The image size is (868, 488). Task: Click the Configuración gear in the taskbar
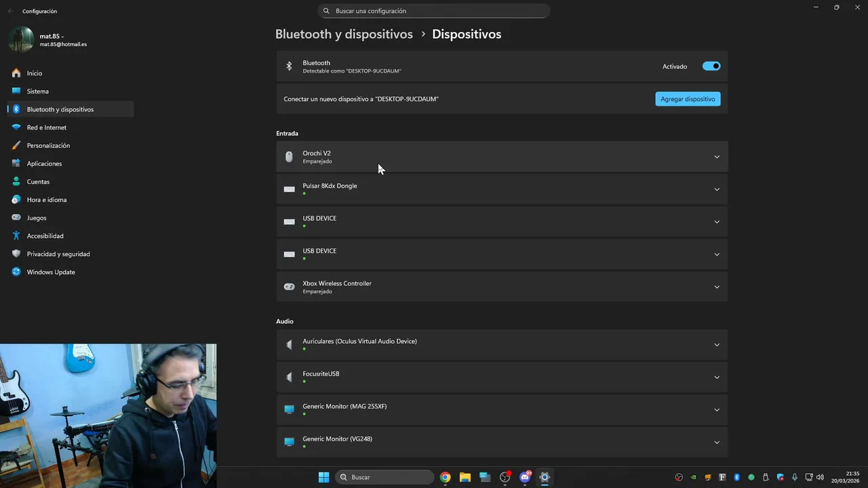544,477
